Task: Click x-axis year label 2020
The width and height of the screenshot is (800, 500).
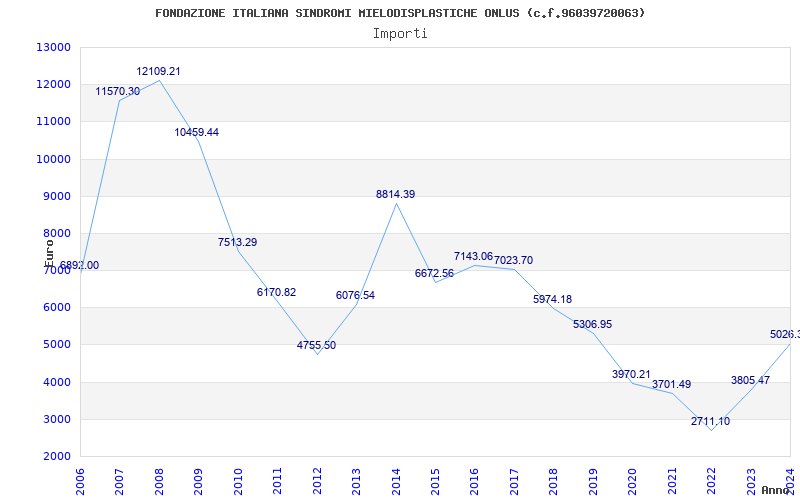Action: [633, 482]
